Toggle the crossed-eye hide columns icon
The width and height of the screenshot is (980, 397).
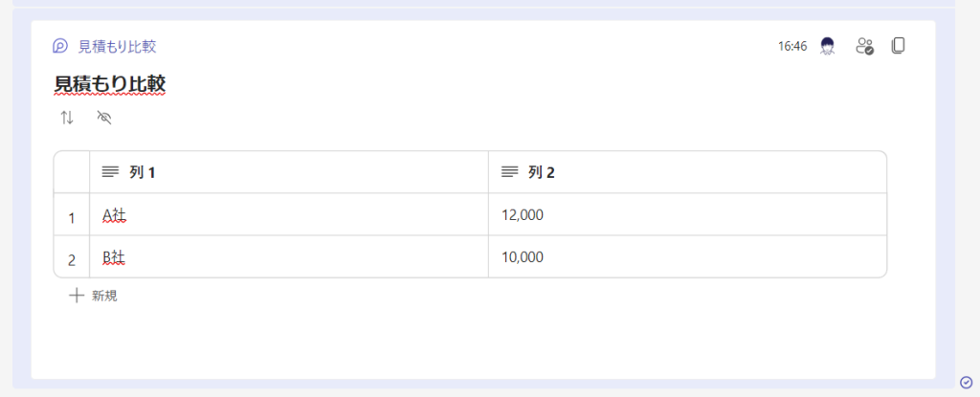pos(105,118)
